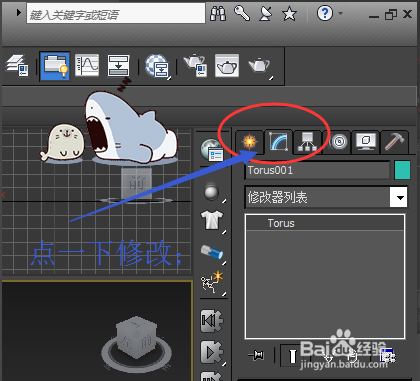Click the Render Production teapot flyout
The image size is (420, 381).
pos(260,66)
